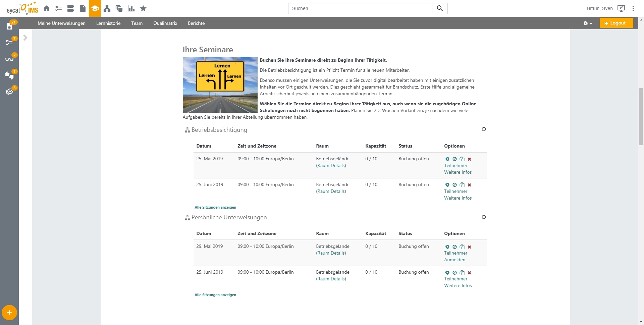Copy the 29. Mai 2019 session
This screenshot has height=325, width=644.
[x=462, y=247]
